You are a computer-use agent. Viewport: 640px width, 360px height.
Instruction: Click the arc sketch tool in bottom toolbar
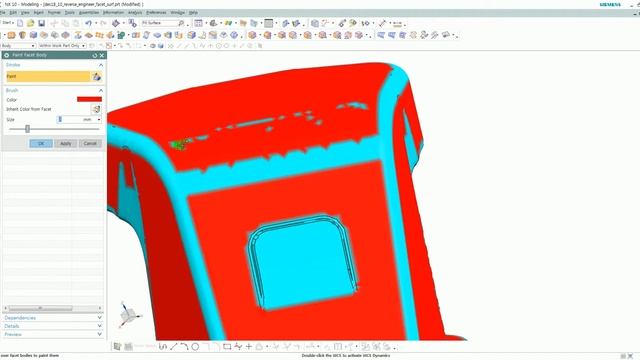(x=184, y=347)
